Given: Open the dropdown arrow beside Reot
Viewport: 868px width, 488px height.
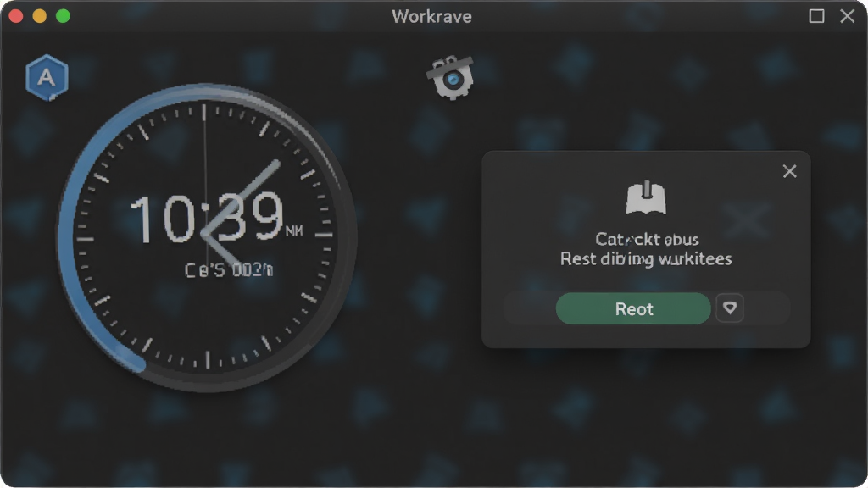Looking at the screenshot, I should pyautogui.click(x=730, y=308).
